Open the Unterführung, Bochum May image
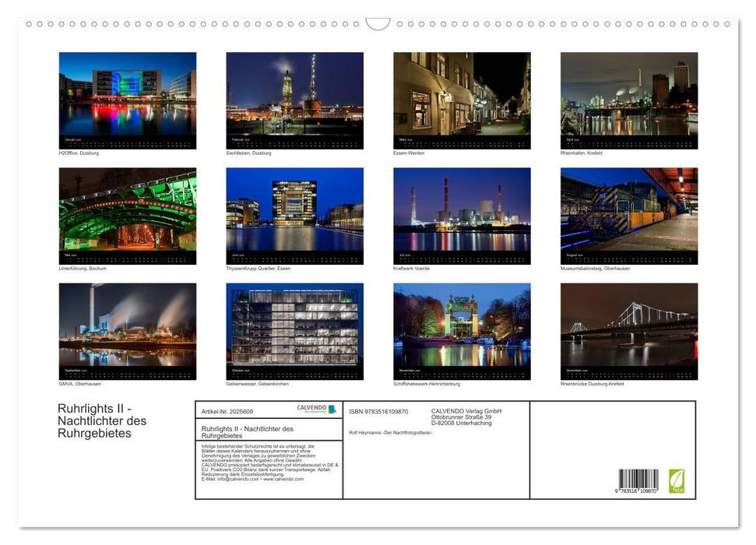Viewport: 756px width, 545px height. click(127, 216)
